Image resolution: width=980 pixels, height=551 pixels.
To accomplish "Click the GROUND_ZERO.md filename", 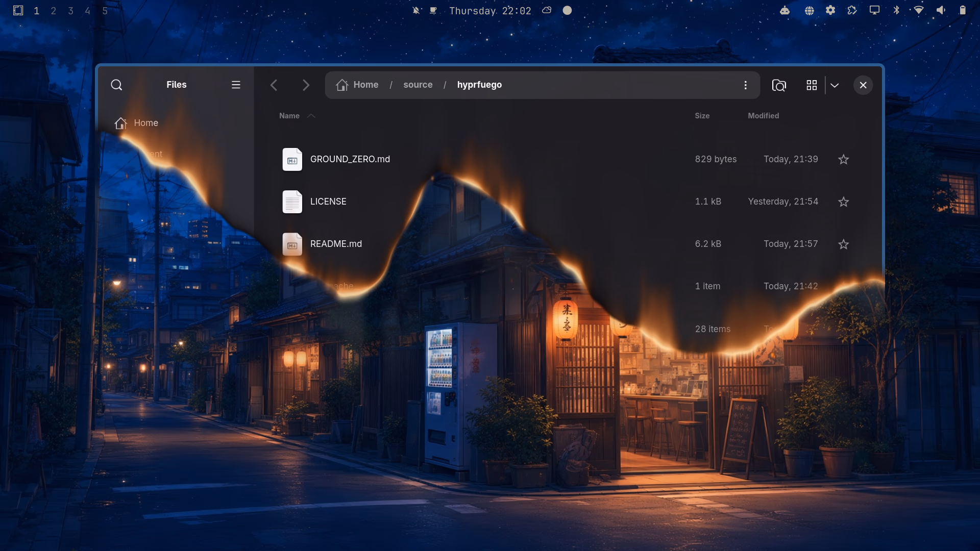I will (x=350, y=159).
